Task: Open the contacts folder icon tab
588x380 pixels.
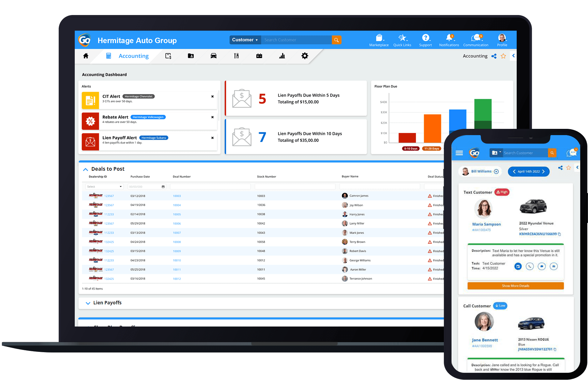Action: point(191,56)
